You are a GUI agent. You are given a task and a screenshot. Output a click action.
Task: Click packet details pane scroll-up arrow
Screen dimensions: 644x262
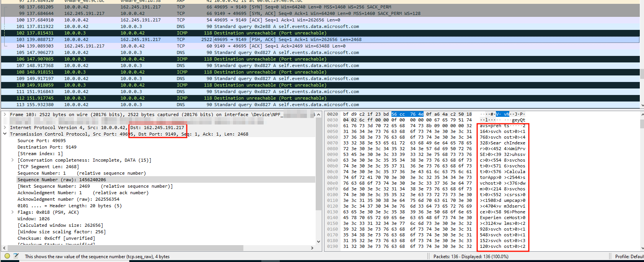(318, 115)
